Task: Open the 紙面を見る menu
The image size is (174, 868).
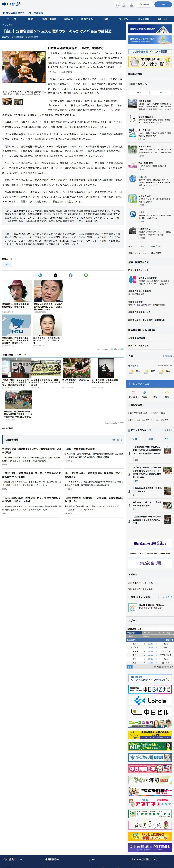Action: click(x=87, y=19)
